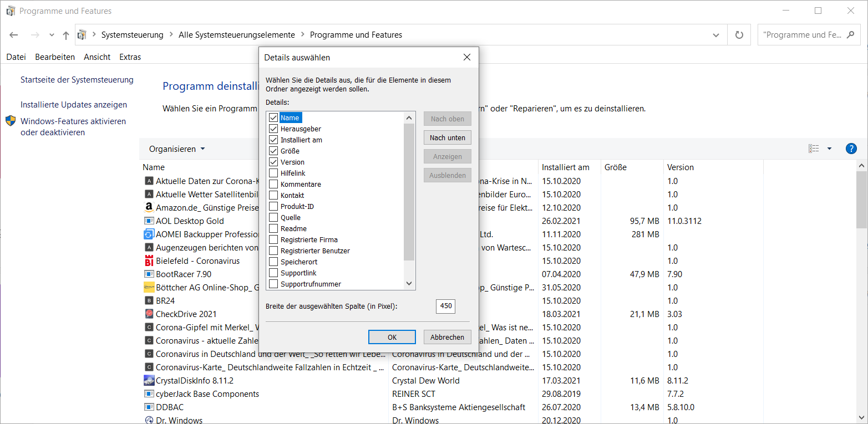The height and width of the screenshot is (424, 868).
Task: Click the Aktuelle Wetter Satellitenbilder icon
Action: tap(149, 195)
